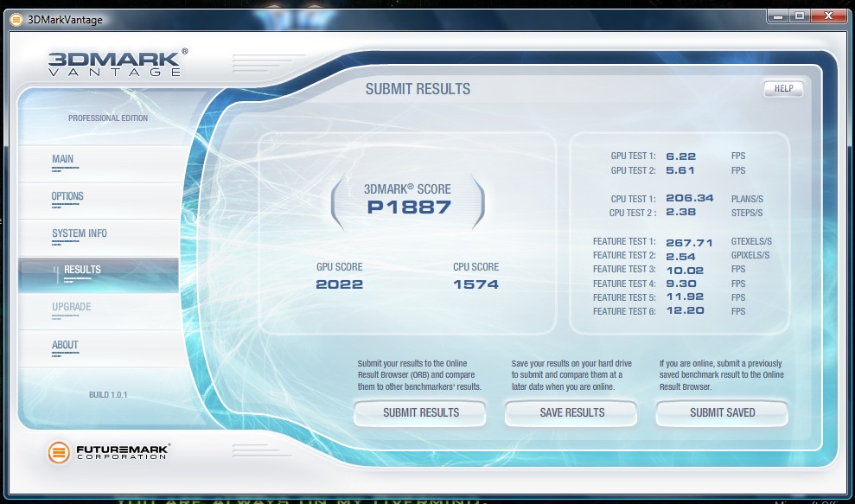Click the Online Result Browser description text
Viewport: 855px width, 504px height.
(x=419, y=375)
